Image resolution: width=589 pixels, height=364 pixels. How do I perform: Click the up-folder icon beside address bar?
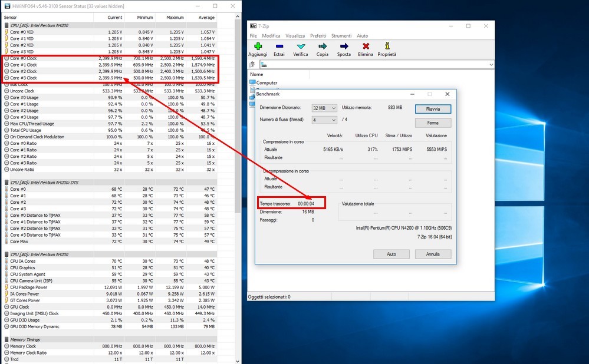tap(252, 64)
